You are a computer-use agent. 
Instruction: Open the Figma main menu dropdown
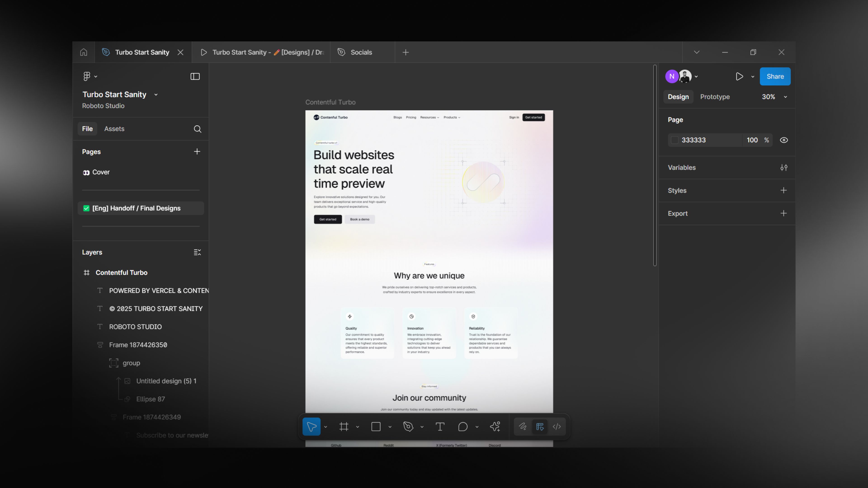pos(90,76)
